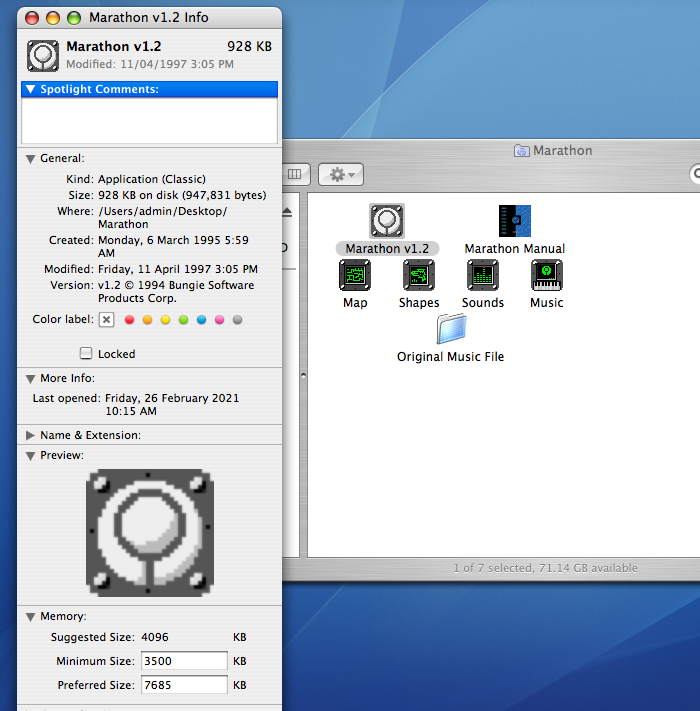Click the Preferred Size field

[184, 685]
